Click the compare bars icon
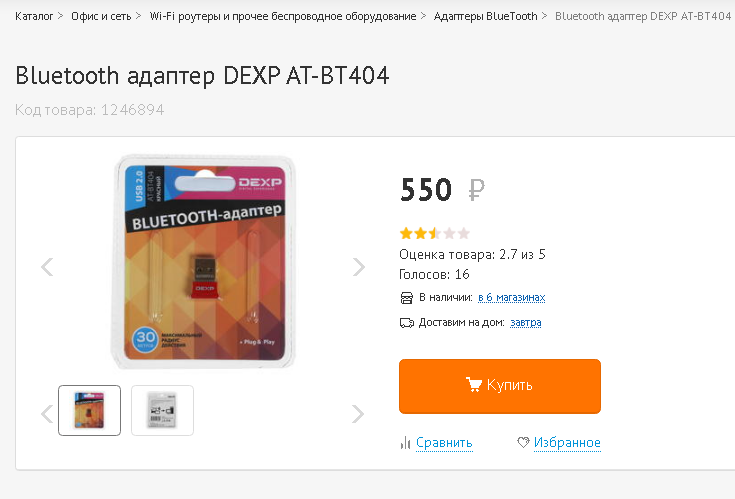 405,443
